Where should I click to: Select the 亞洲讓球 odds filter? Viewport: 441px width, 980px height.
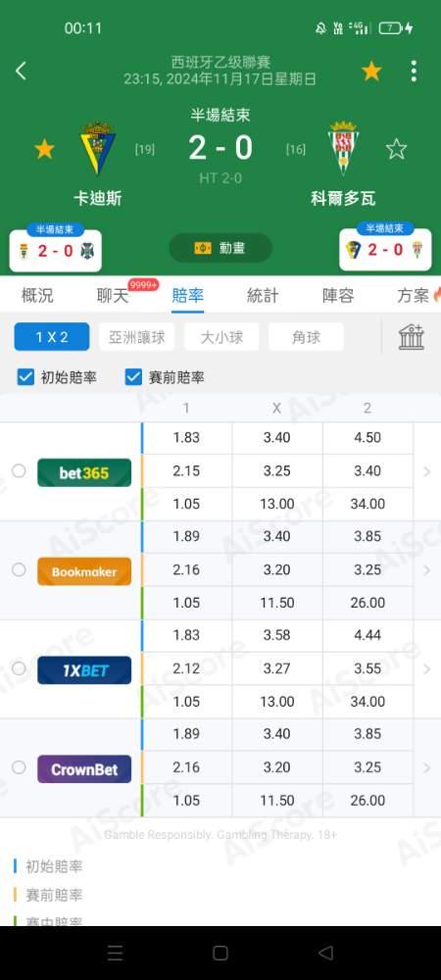137,337
